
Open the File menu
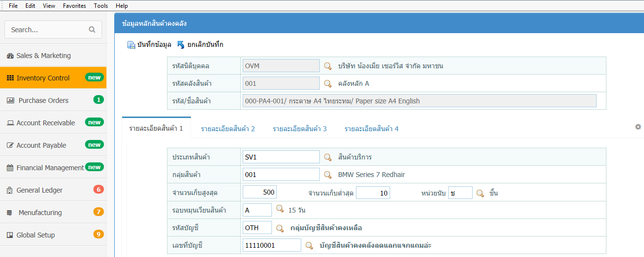coord(13,6)
